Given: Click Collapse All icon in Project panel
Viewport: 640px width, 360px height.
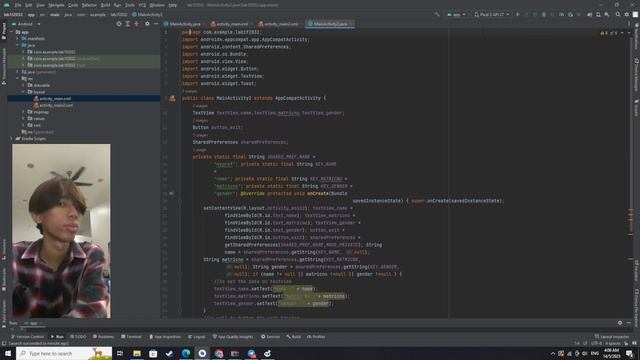Looking at the screenshot, I should (x=137, y=24).
